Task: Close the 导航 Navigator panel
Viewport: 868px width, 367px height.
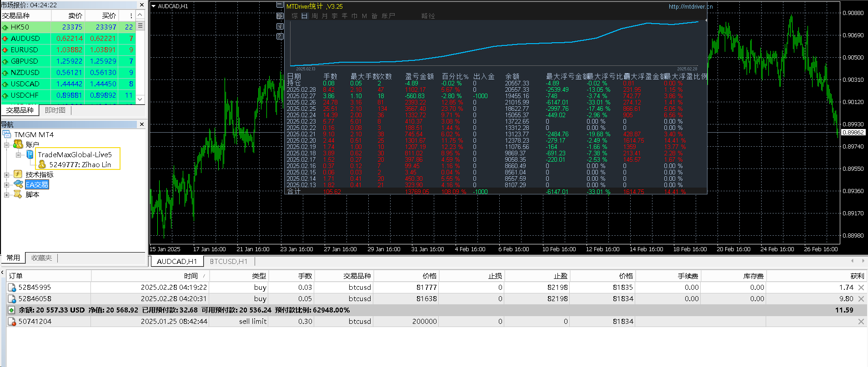Action: pos(142,124)
